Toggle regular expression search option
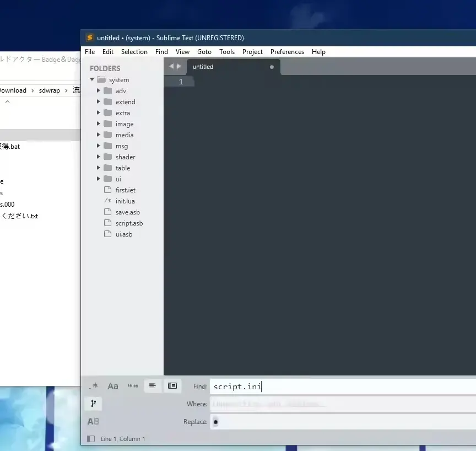Image resolution: width=476 pixels, height=451 pixels. pyautogui.click(x=93, y=386)
